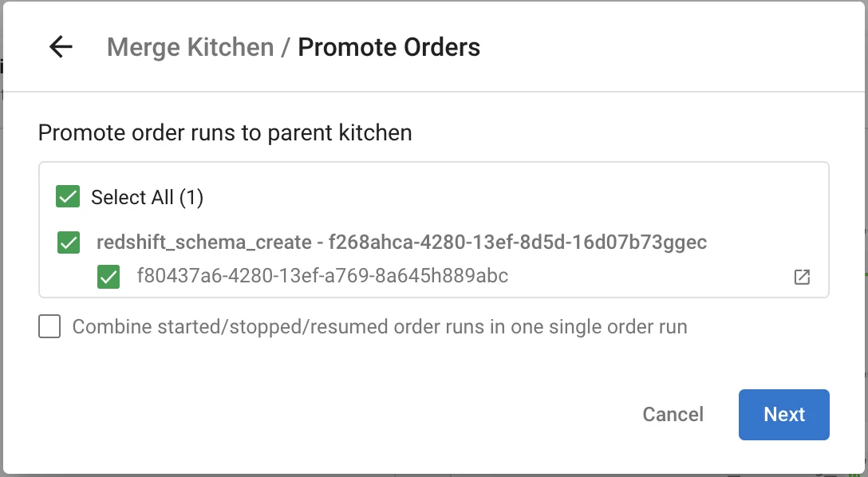Go to Merge Kitchen breadcrumb
The image size is (868, 477).
[190, 47]
